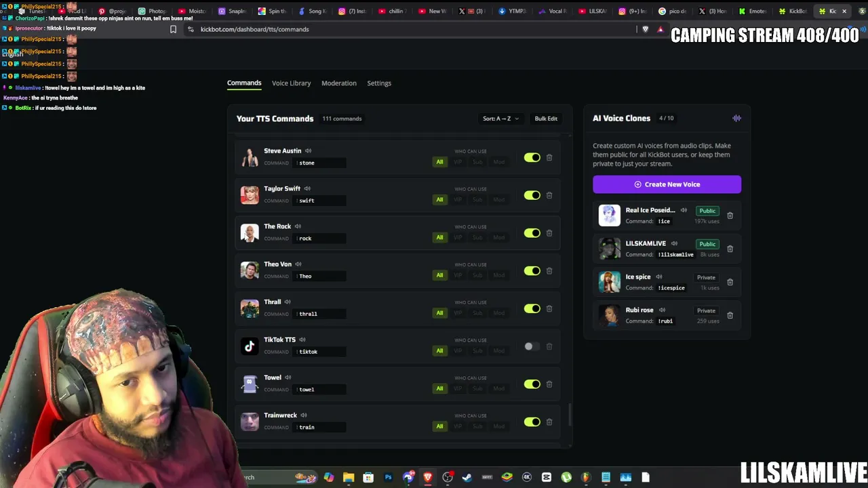Click speaker icon next to The Rock
Image resolution: width=868 pixels, height=488 pixels.
[298, 226]
